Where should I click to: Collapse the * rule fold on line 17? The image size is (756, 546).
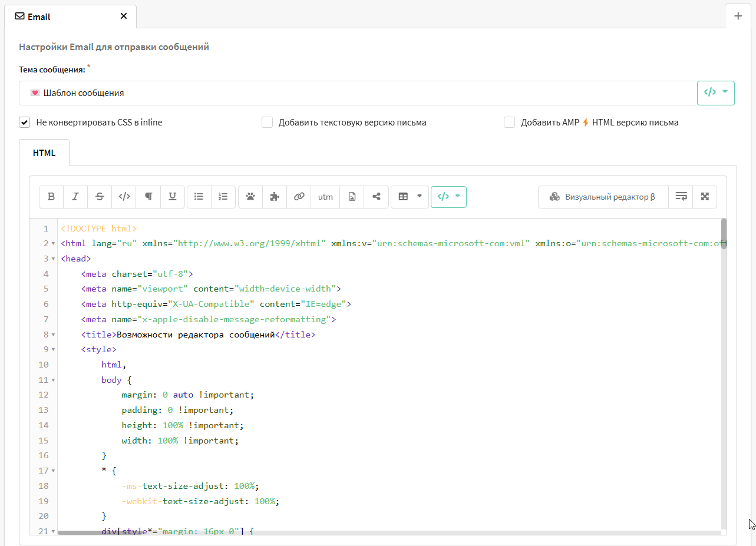53,471
